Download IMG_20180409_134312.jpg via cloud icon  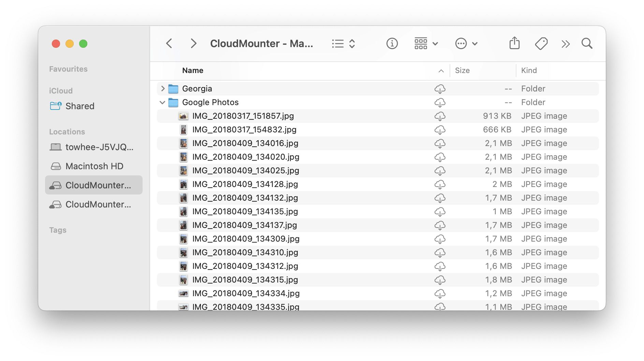tap(440, 266)
